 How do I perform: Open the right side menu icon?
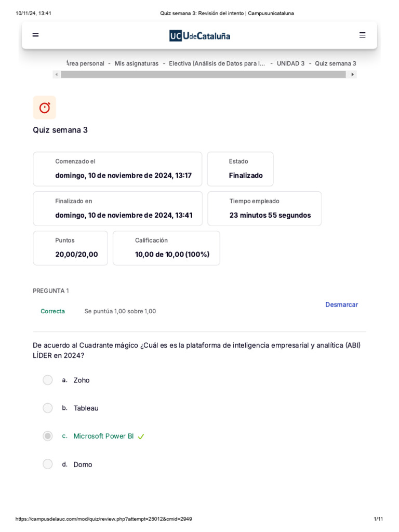coord(362,35)
